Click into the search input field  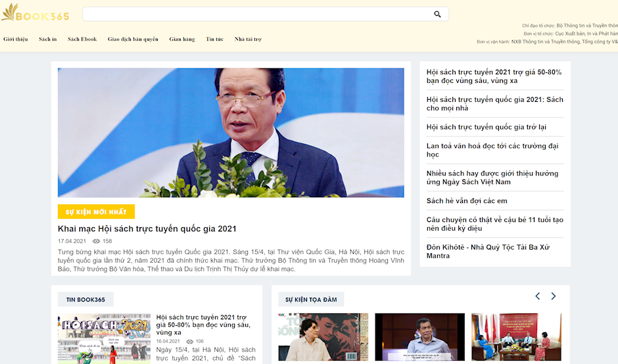coord(256,14)
